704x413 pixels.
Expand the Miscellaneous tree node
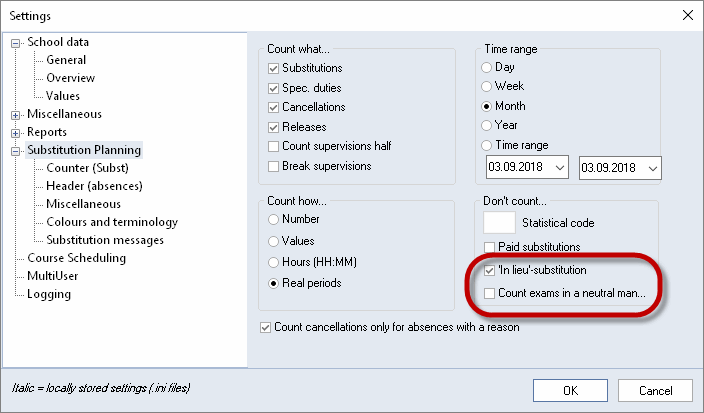pos(15,114)
